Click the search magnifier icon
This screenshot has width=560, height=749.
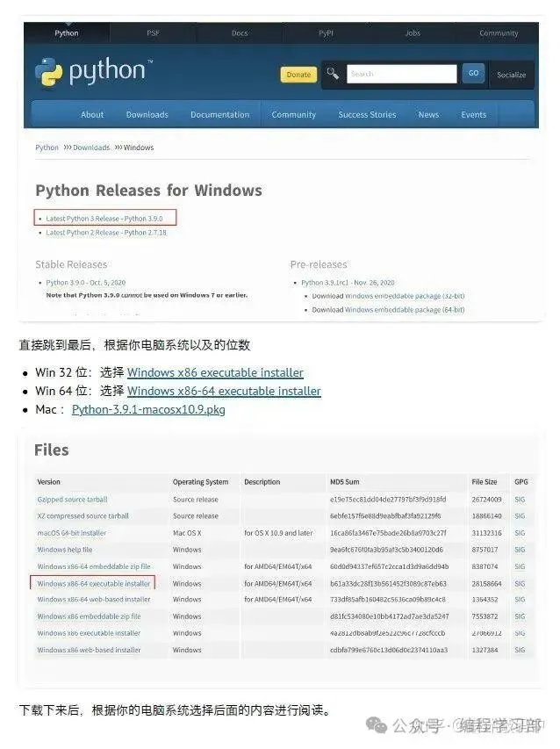click(x=333, y=74)
